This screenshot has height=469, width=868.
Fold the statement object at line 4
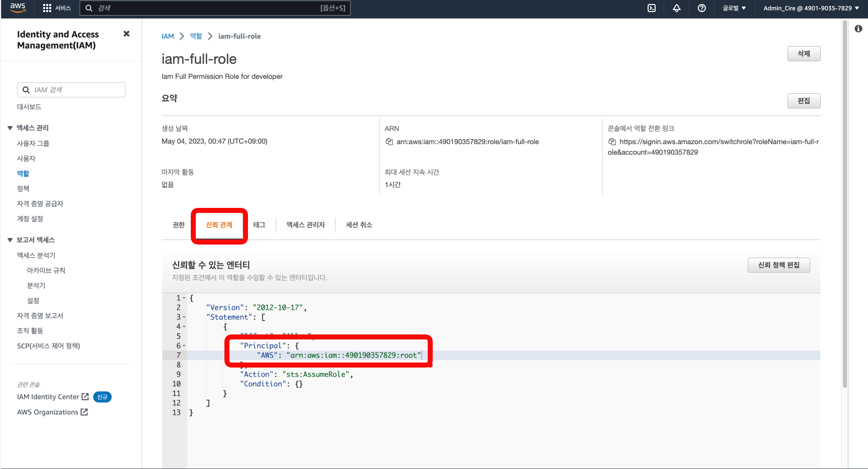(x=184, y=327)
